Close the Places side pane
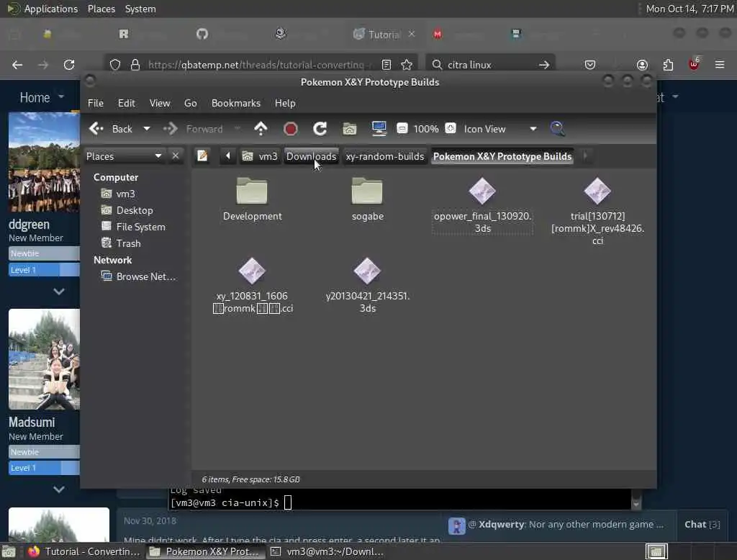737x560 pixels. [176, 156]
